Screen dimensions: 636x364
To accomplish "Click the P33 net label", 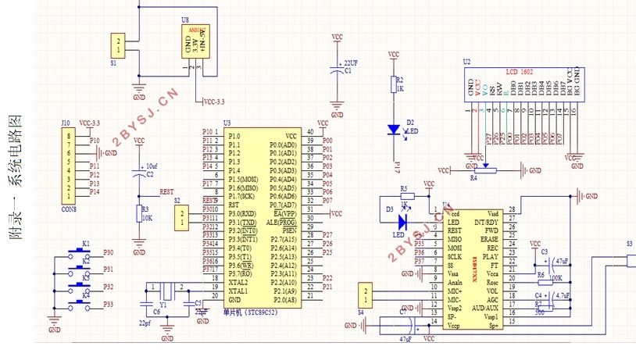I will 109,304.
